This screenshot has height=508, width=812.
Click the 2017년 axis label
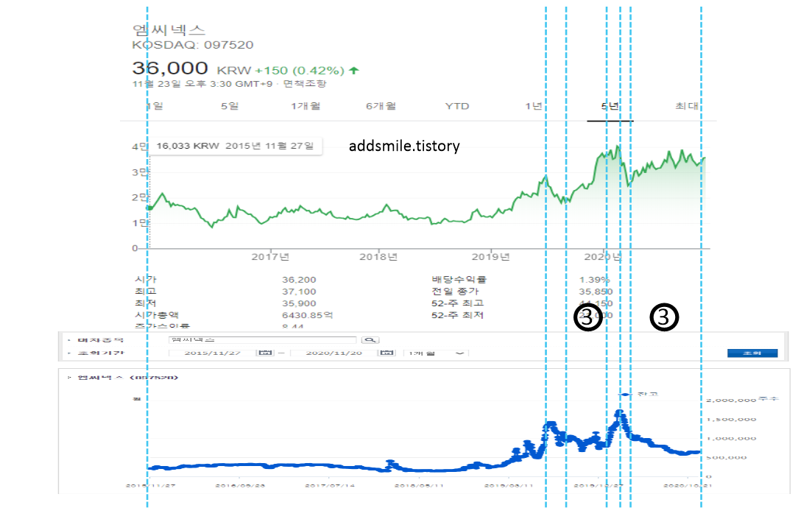(270, 257)
